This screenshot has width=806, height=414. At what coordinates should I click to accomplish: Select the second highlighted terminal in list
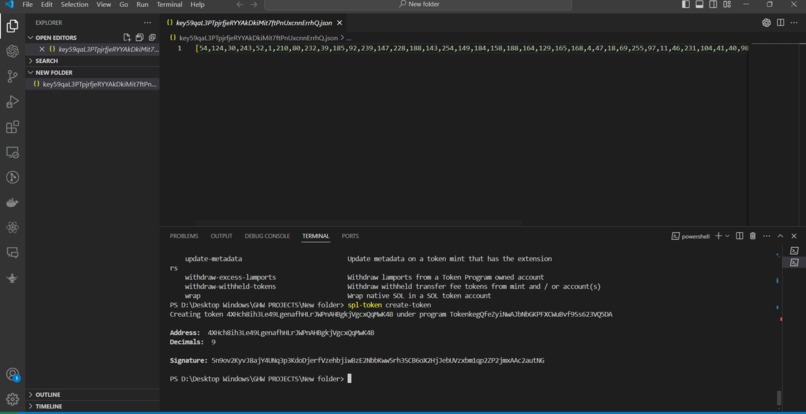click(794, 262)
